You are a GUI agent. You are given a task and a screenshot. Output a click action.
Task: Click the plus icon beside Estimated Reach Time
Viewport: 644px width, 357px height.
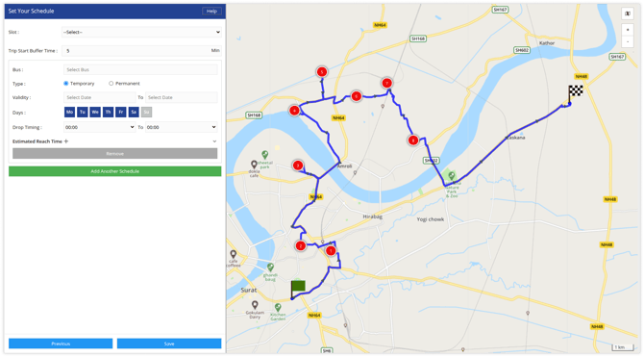pyautogui.click(x=66, y=141)
